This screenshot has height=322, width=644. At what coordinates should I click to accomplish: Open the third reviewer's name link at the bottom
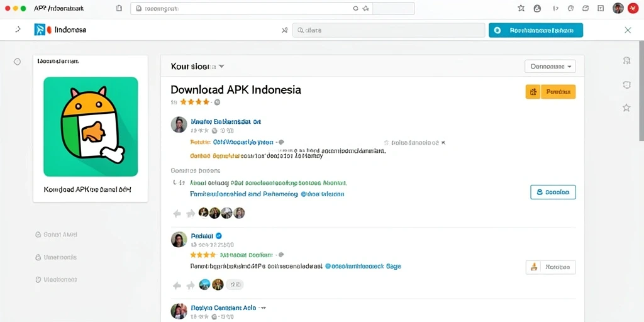click(x=223, y=308)
